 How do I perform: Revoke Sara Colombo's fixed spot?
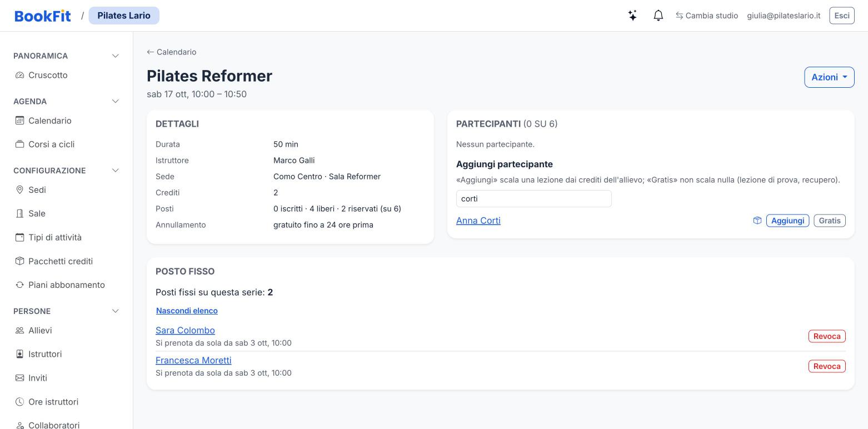[x=827, y=336]
